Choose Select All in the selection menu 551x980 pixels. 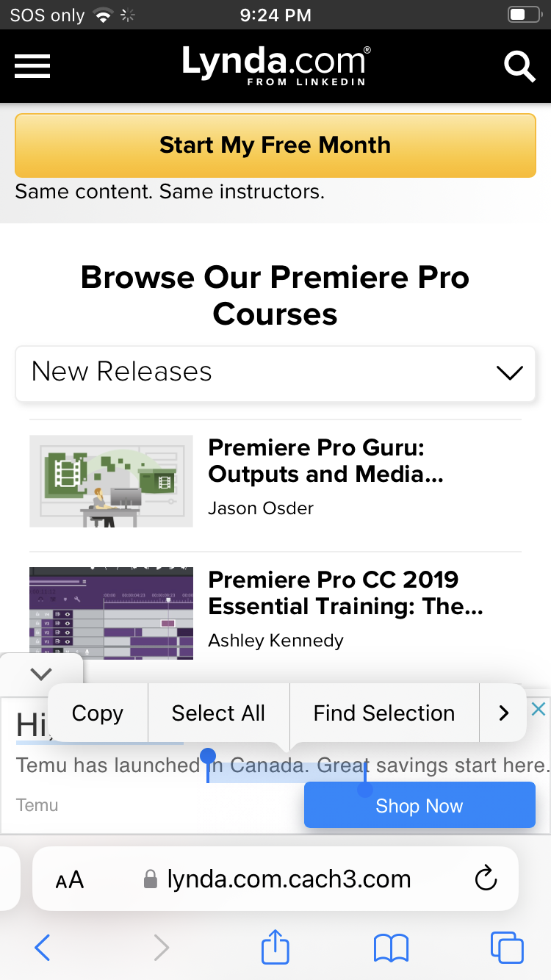coord(218,713)
